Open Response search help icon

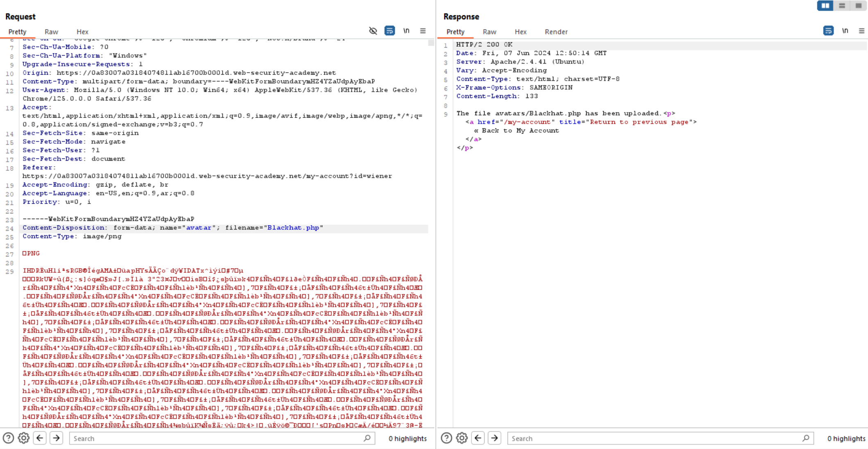click(446, 438)
